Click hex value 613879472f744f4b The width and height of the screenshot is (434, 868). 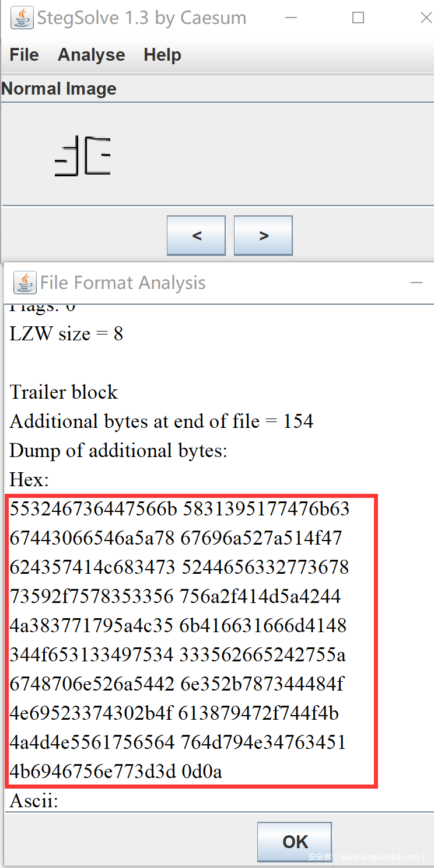tap(259, 713)
